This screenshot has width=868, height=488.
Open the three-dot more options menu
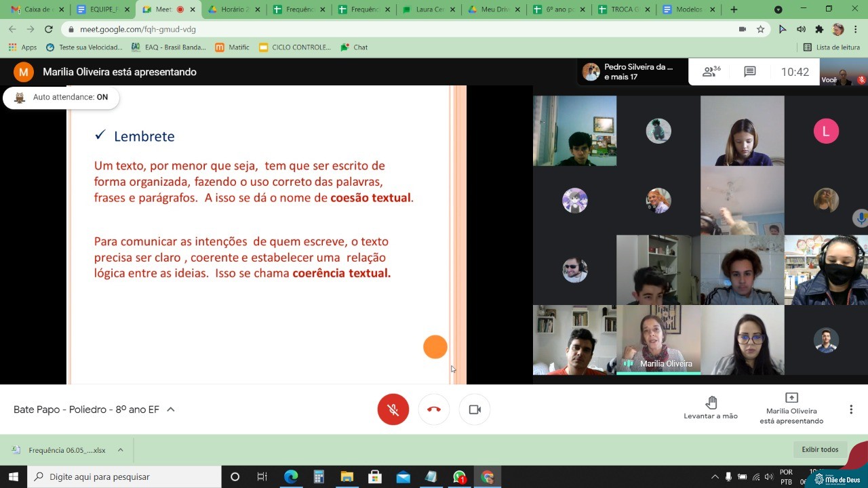click(x=851, y=409)
